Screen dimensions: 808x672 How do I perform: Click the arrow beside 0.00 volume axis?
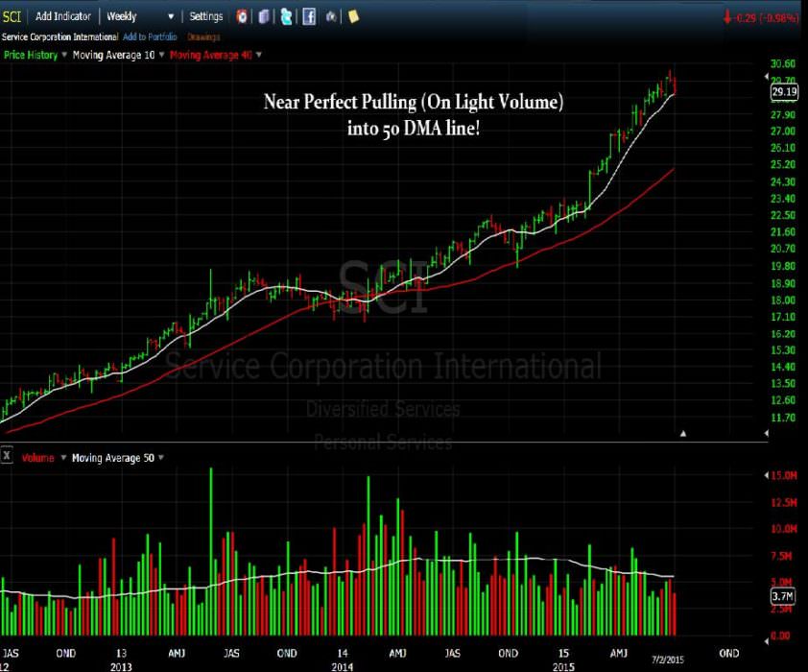coord(767,640)
